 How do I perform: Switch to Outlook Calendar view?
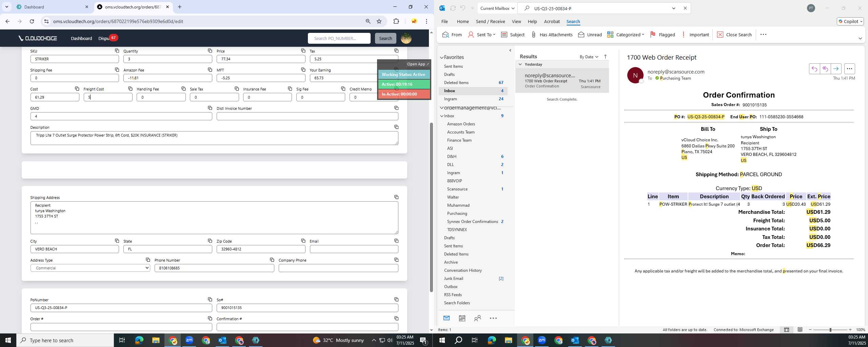[462, 318]
